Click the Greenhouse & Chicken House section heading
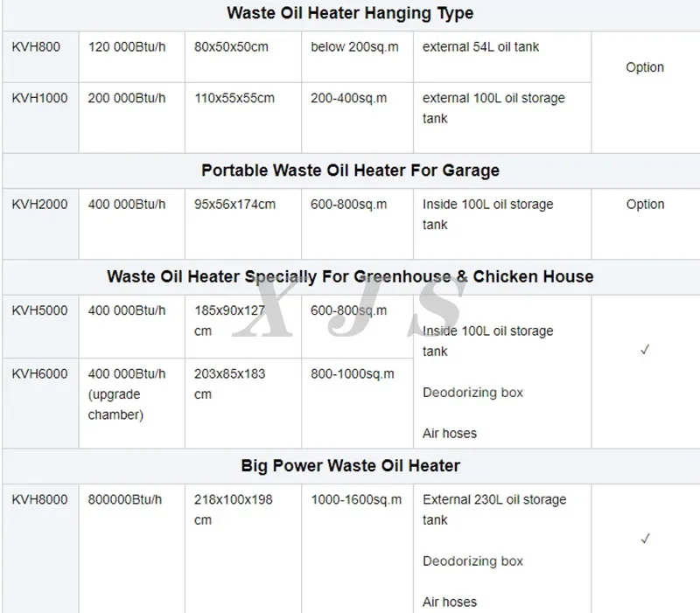The width and height of the screenshot is (700, 613). click(x=350, y=276)
